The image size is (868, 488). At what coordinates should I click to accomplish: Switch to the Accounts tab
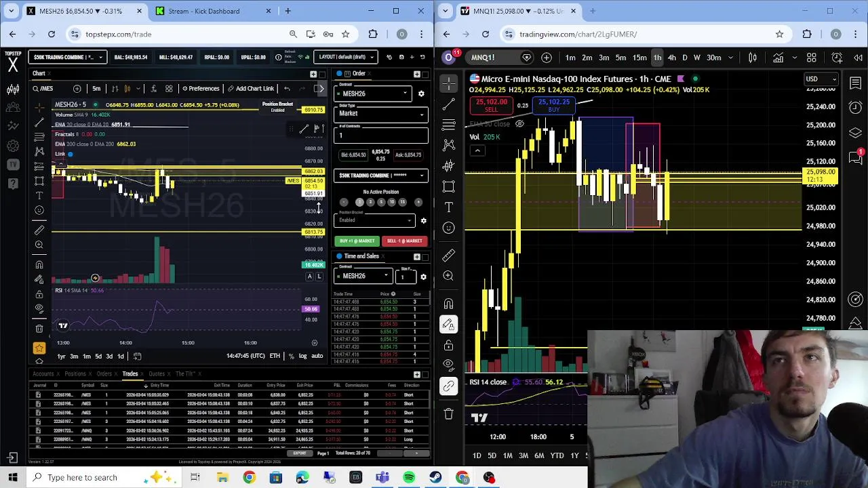[43, 374]
